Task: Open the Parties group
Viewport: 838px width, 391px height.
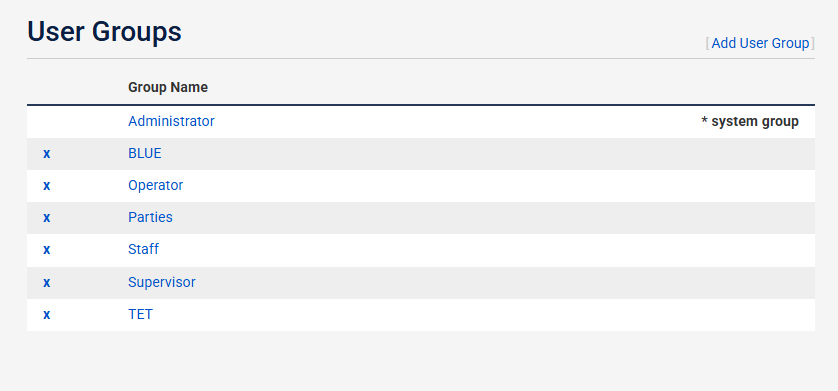Action: [150, 217]
